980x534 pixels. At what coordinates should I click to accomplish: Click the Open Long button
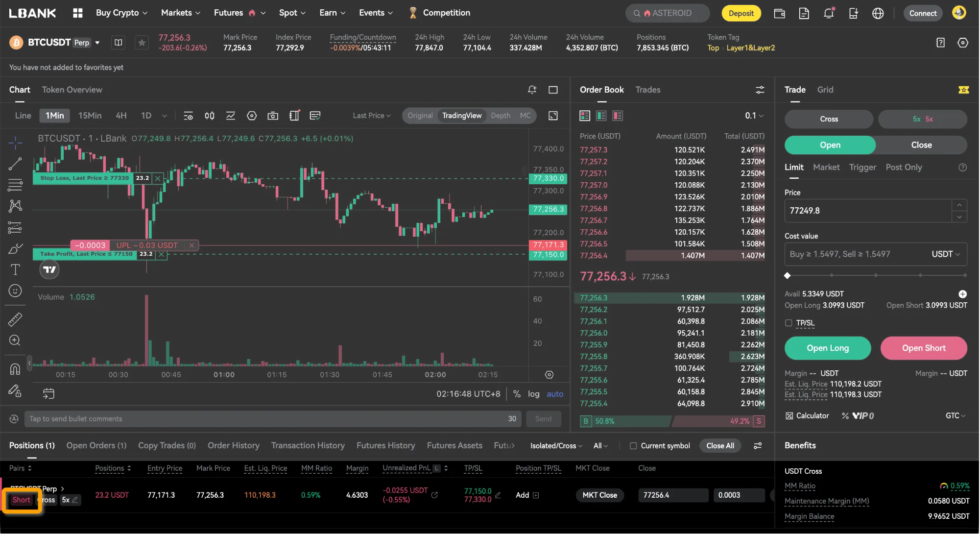(x=828, y=348)
